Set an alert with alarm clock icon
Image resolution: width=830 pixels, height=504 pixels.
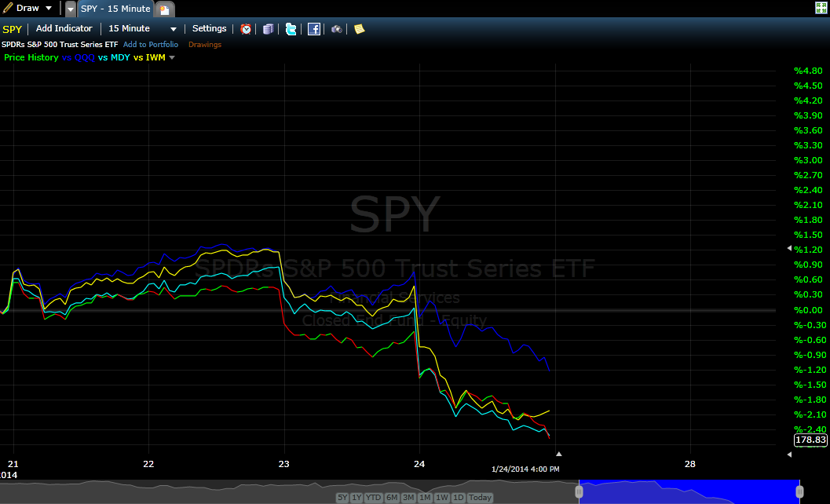[246, 29]
